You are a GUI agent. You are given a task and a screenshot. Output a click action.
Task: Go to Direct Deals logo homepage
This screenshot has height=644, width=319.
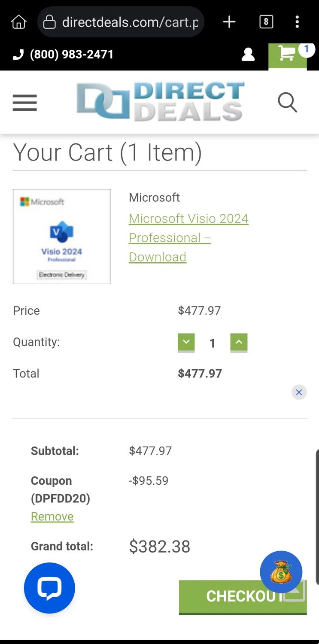(160, 102)
